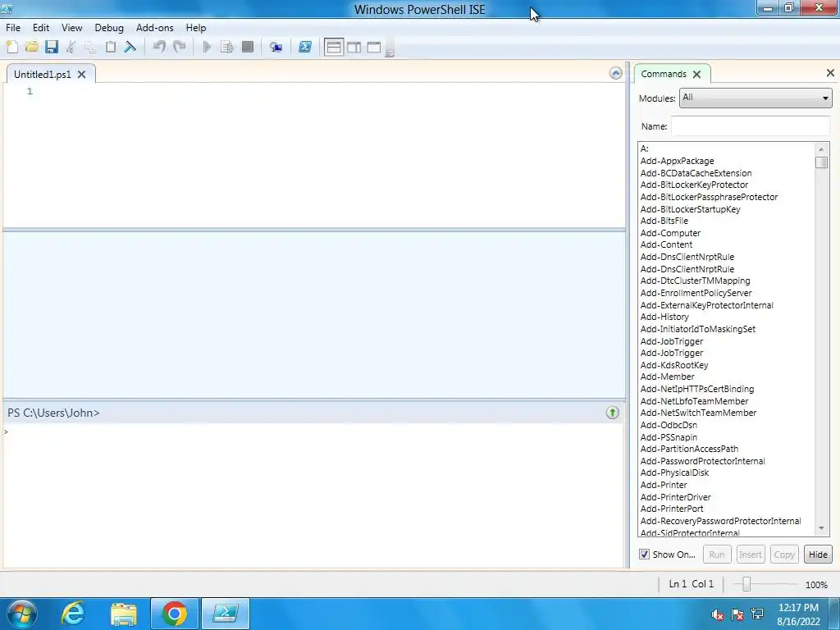Click the command list scroll-up arrow
Viewport: 840px width, 630px height.
click(x=821, y=149)
